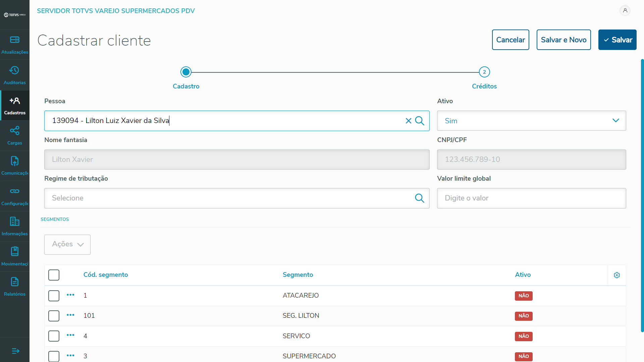Open the Ativo Sim dropdown

[x=531, y=121]
